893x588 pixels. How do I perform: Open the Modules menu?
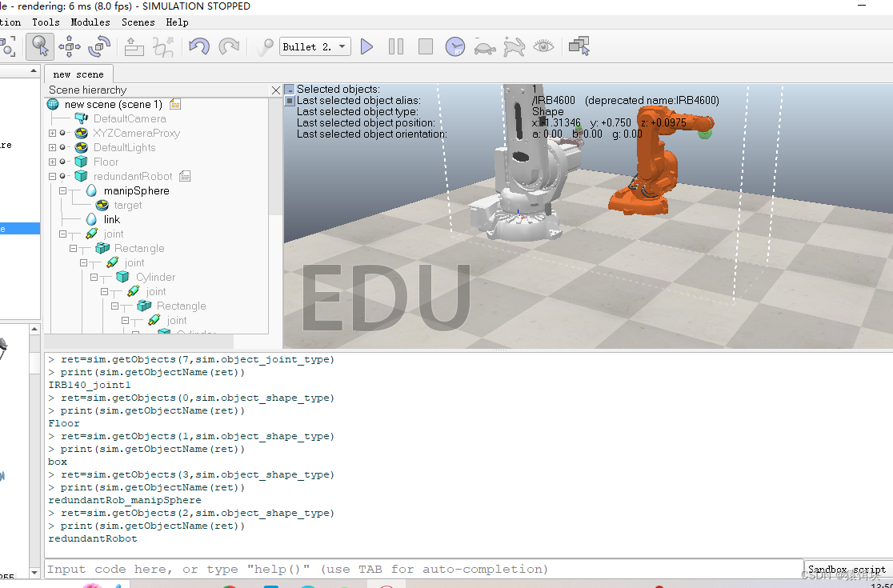(x=90, y=22)
